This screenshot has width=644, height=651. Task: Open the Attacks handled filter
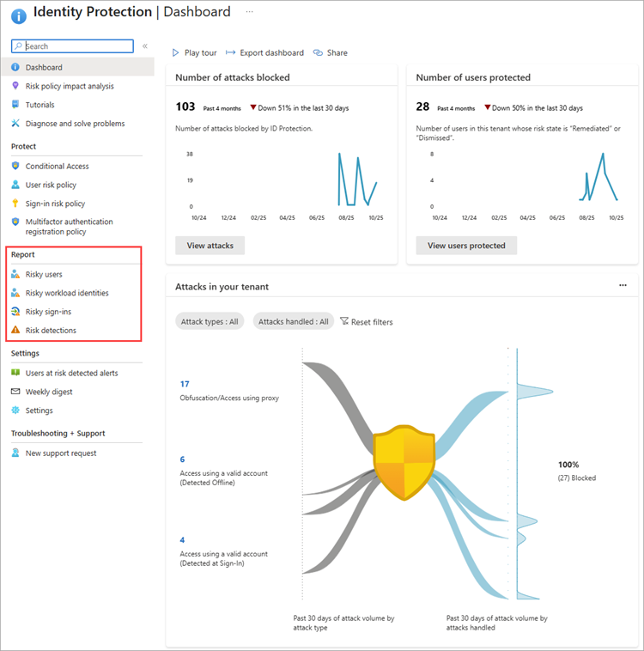pyautogui.click(x=293, y=322)
